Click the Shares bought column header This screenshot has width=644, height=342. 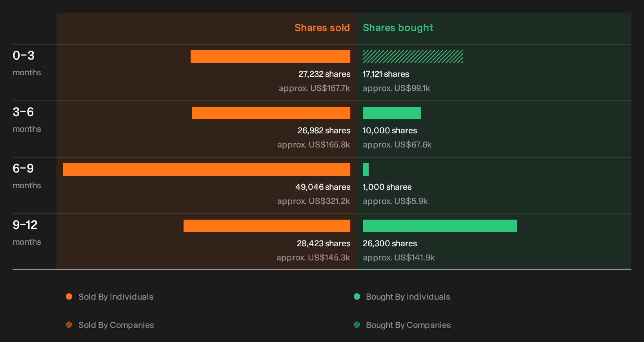point(398,28)
